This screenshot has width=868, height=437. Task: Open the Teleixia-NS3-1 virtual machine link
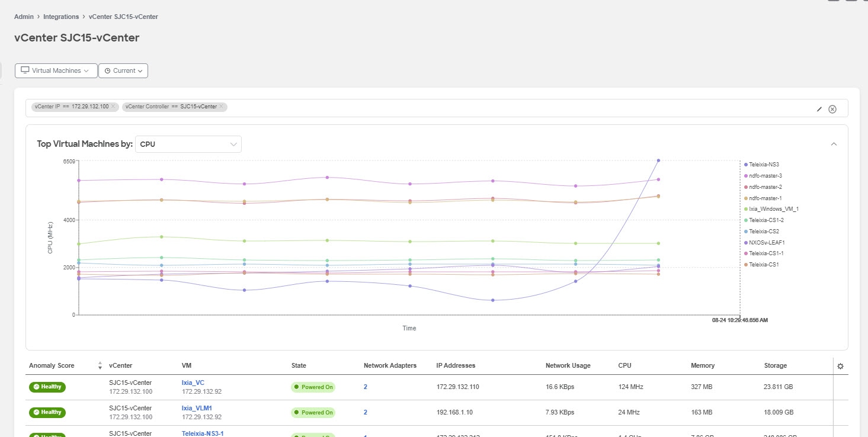[x=203, y=433]
